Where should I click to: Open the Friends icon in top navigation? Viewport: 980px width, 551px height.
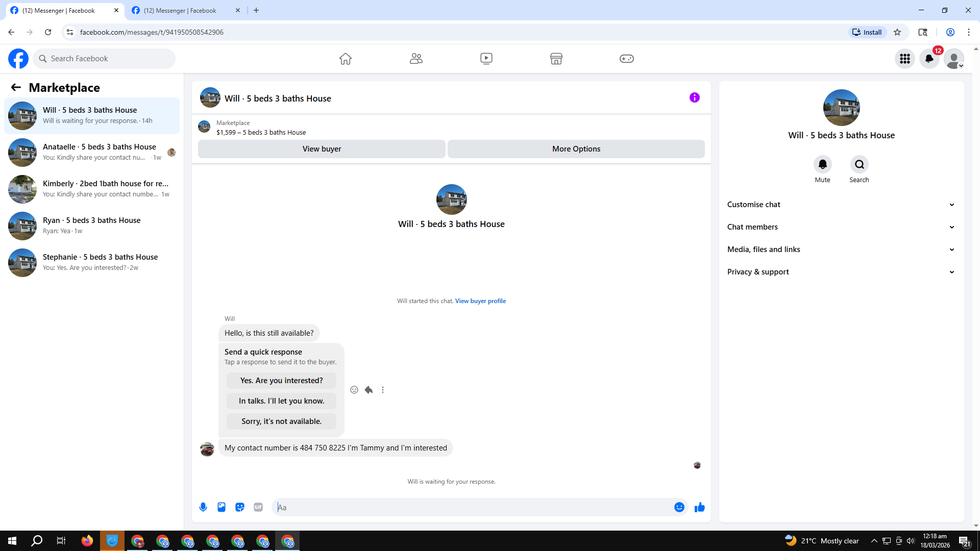(x=416, y=59)
